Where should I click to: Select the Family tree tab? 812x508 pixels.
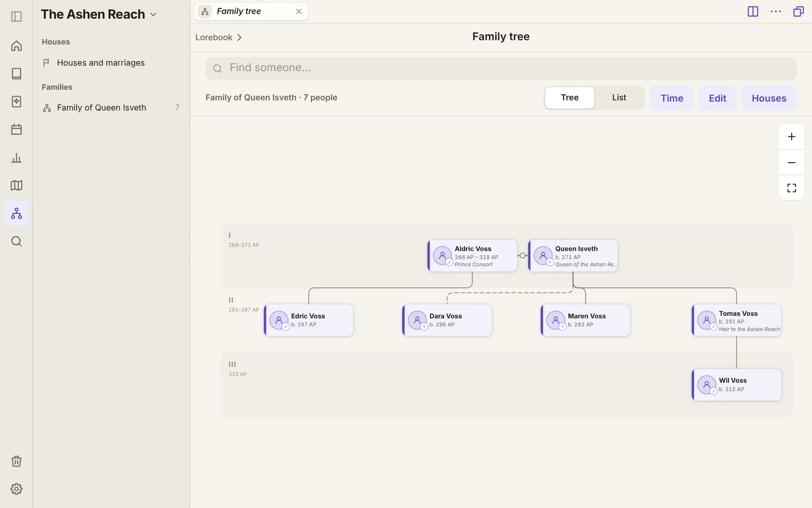tap(251, 11)
